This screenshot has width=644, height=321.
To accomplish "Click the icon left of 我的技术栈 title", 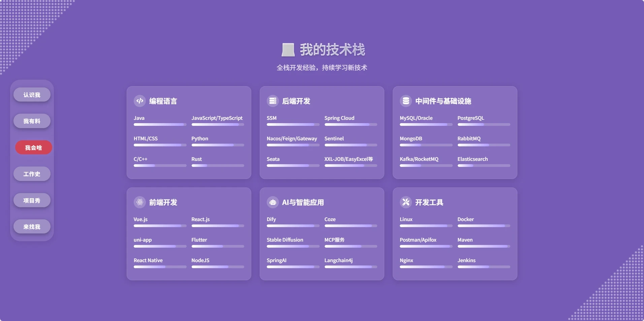I will pos(288,50).
